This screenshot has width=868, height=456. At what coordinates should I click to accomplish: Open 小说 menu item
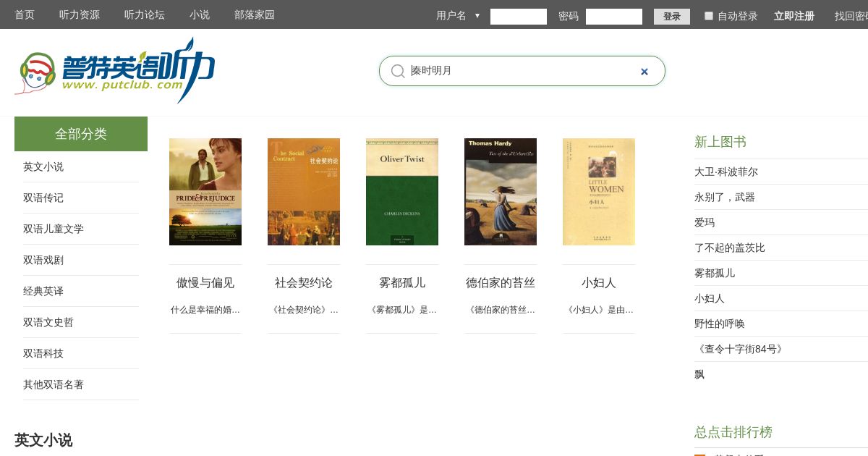(200, 14)
